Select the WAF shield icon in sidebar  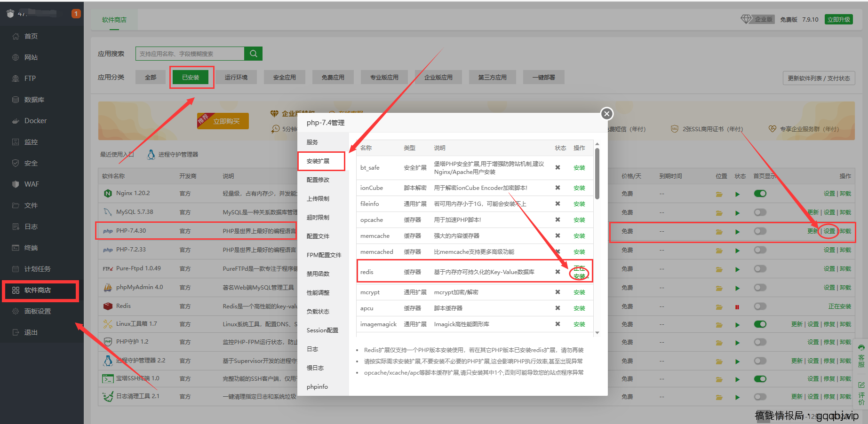pos(16,184)
